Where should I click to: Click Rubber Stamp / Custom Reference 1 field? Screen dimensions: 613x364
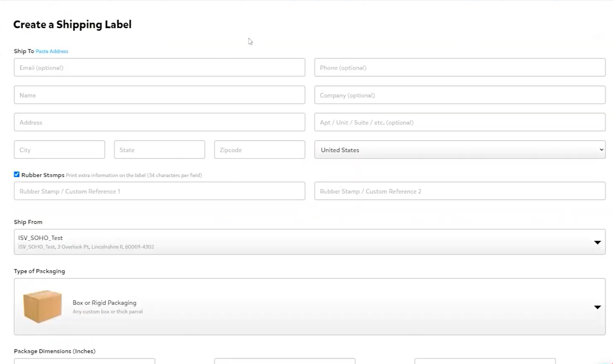tap(159, 191)
